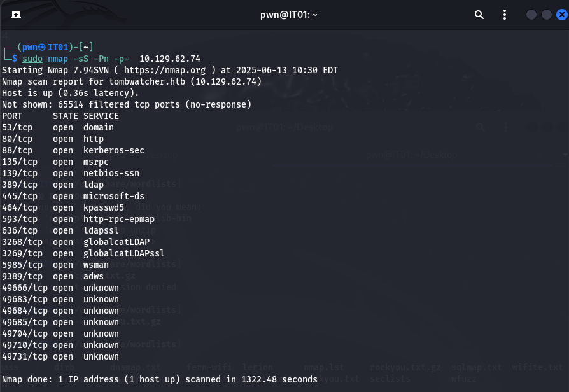Select the kerberos-sec service text
Image resolution: width=569 pixels, height=392 pixels.
point(113,150)
